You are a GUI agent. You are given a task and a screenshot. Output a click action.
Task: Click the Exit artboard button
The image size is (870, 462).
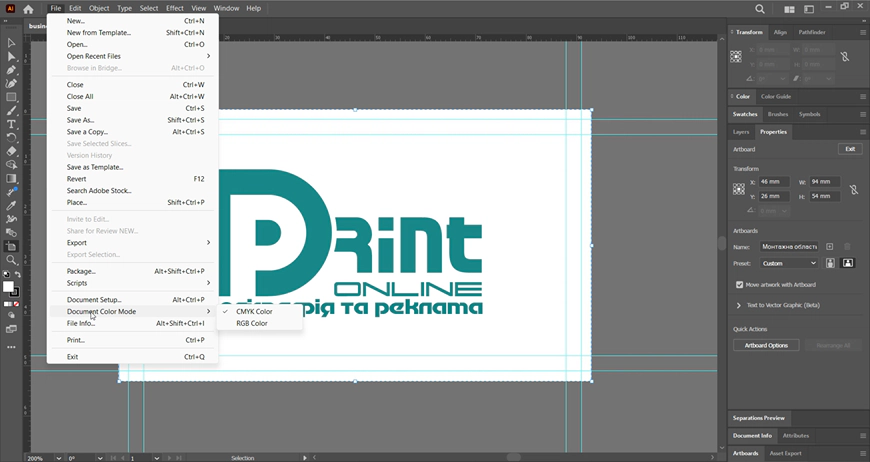[849, 149]
